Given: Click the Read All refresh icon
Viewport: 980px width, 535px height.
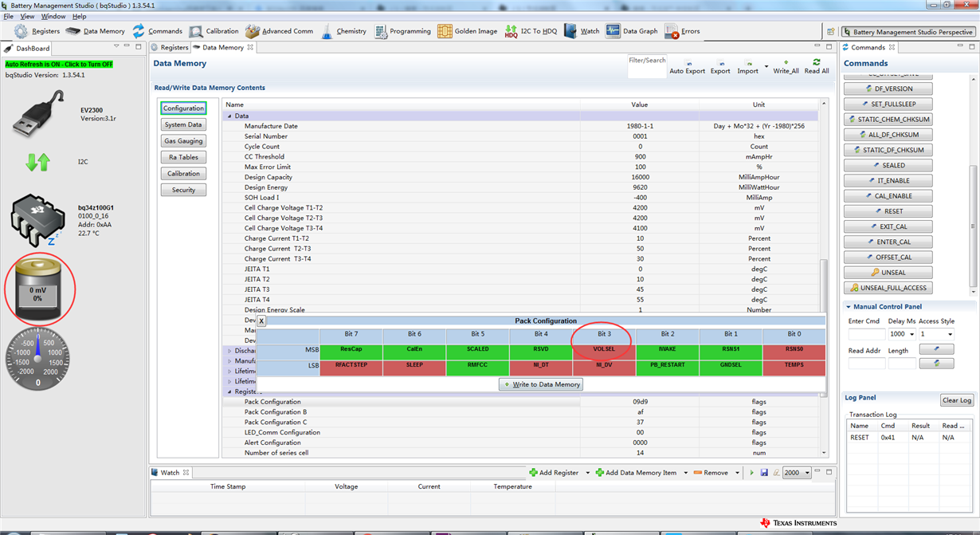Looking at the screenshot, I should [x=817, y=62].
